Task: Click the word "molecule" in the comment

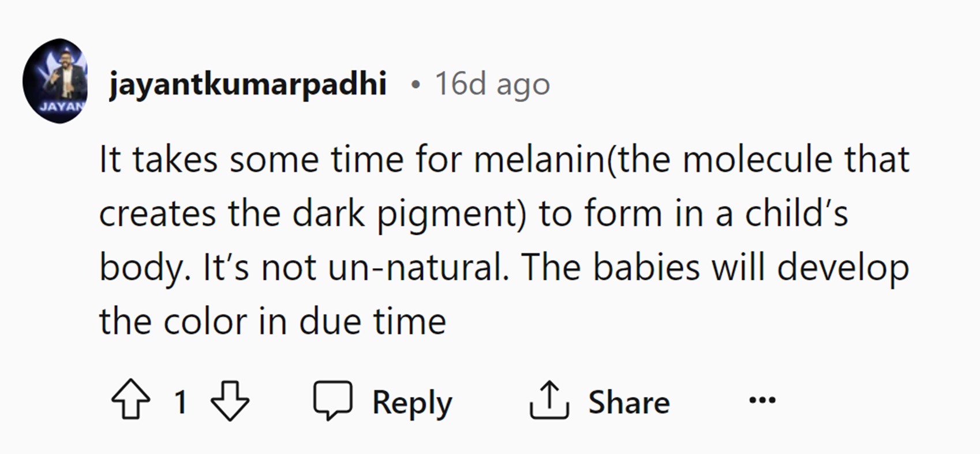Action: pyautogui.click(x=757, y=160)
